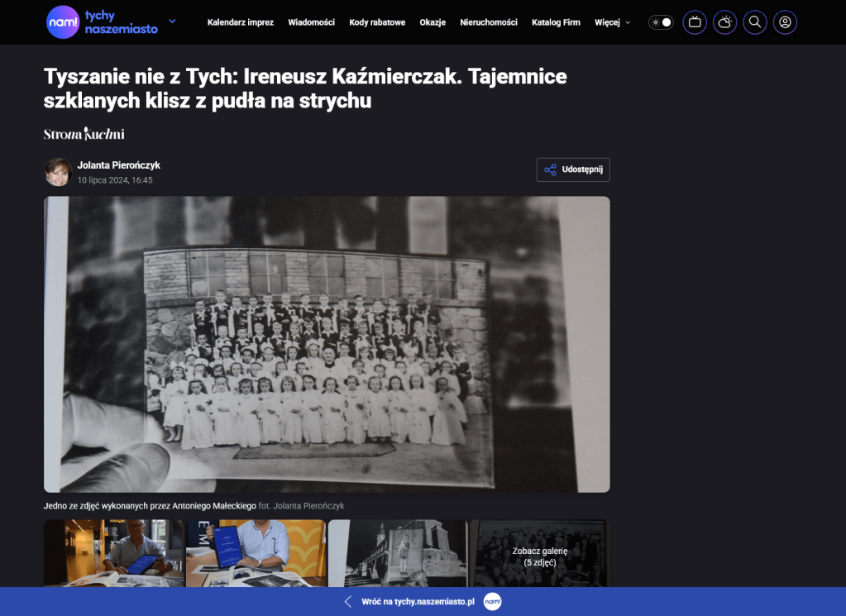
Task: Open the search magnifier icon
Action: point(754,22)
